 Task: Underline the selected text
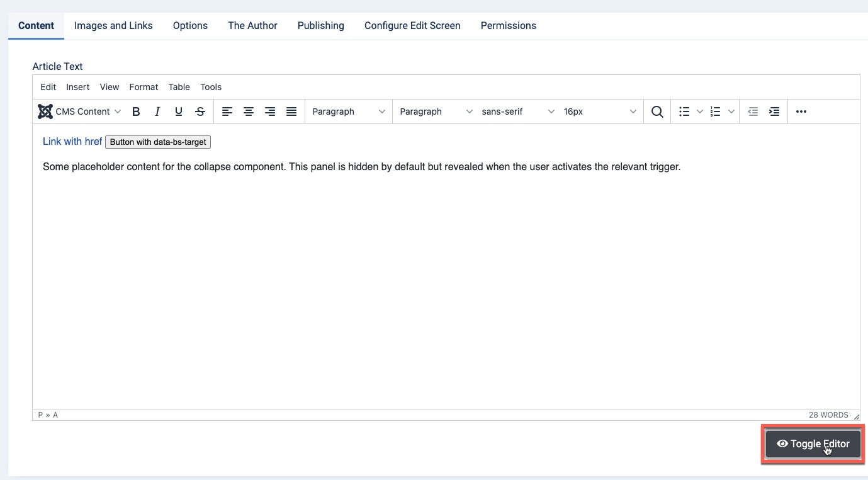coord(179,111)
